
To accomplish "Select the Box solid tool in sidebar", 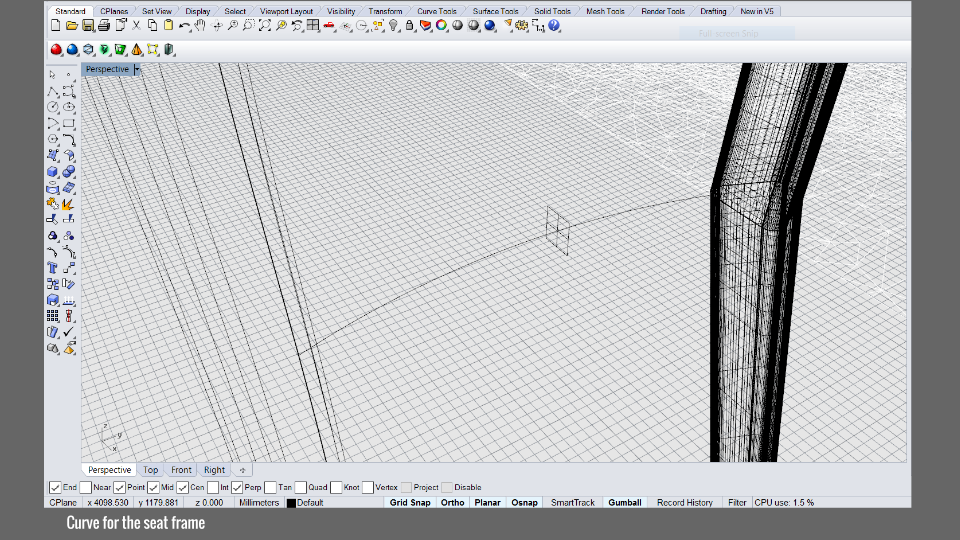I will [x=52, y=172].
